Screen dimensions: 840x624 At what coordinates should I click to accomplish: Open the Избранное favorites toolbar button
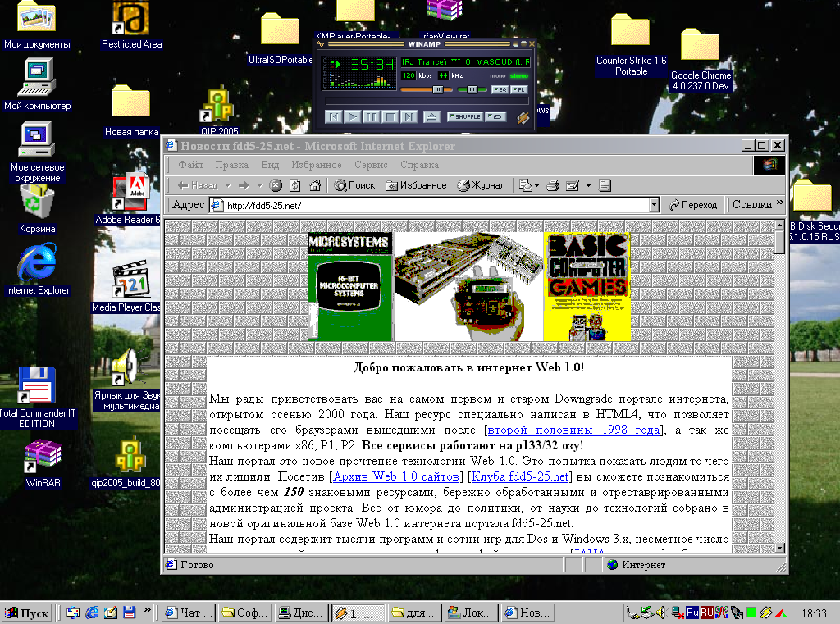[416, 185]
